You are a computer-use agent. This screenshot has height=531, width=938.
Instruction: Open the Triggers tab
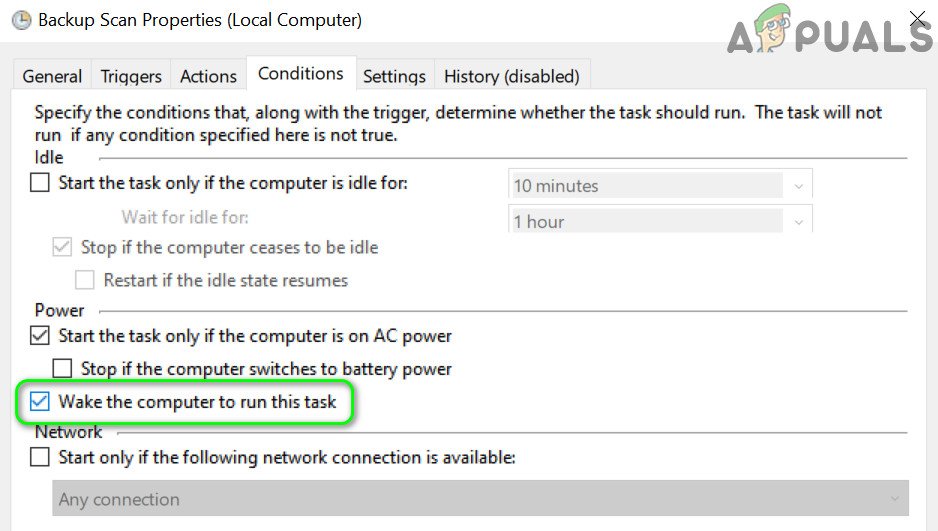point(131,76)
